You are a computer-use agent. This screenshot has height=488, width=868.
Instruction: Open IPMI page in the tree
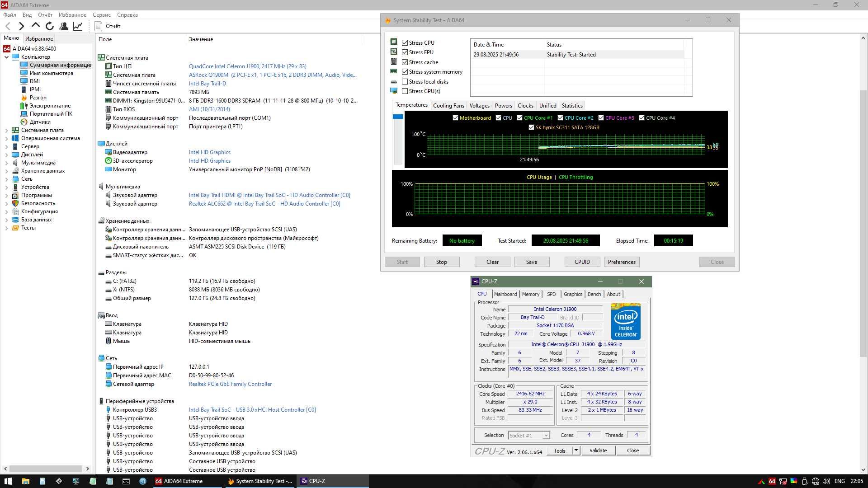[x=35, y=89]
